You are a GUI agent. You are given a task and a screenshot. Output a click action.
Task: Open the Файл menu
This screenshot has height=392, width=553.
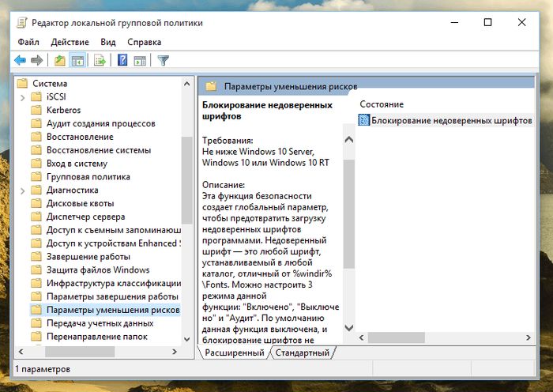click(x=28, y=42)
